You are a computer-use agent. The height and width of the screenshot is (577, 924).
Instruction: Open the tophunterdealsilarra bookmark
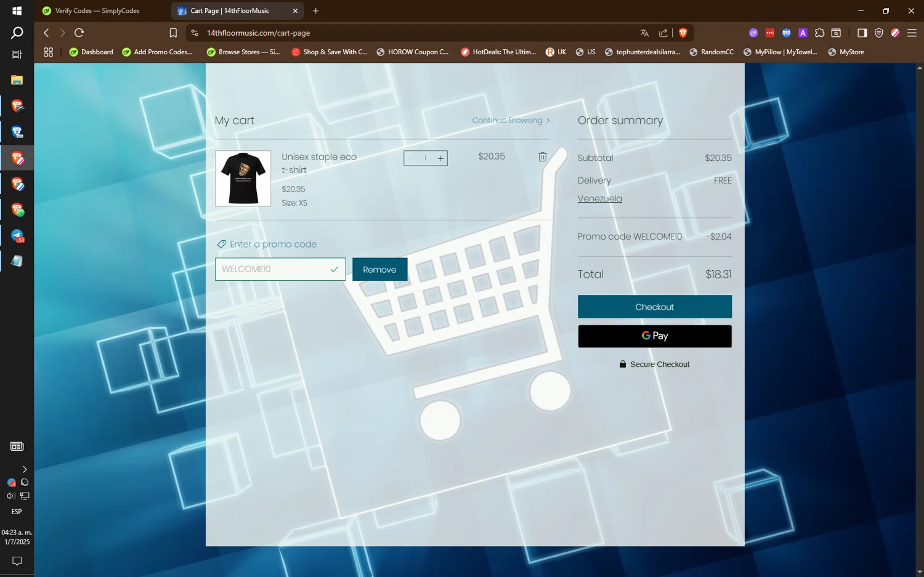642,52
